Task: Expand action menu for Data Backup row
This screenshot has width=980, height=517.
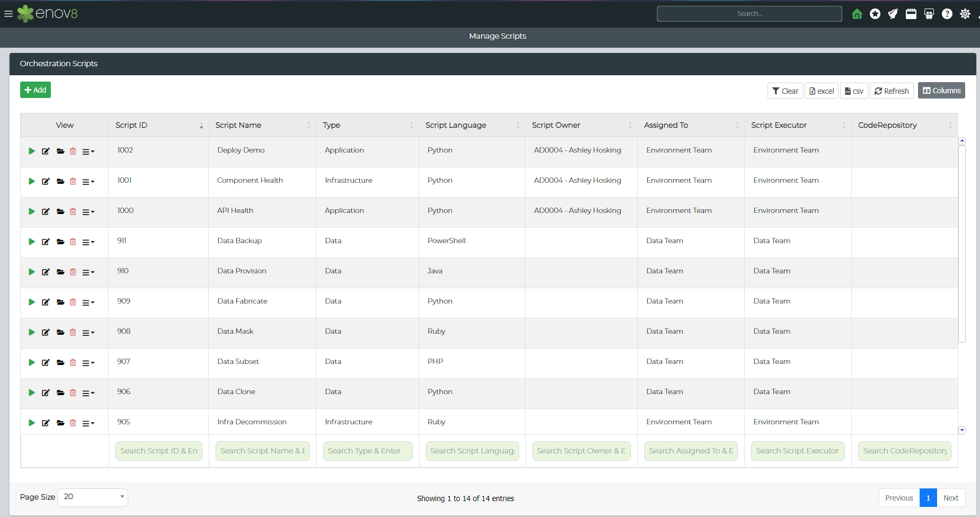Action: coord(88,243)
